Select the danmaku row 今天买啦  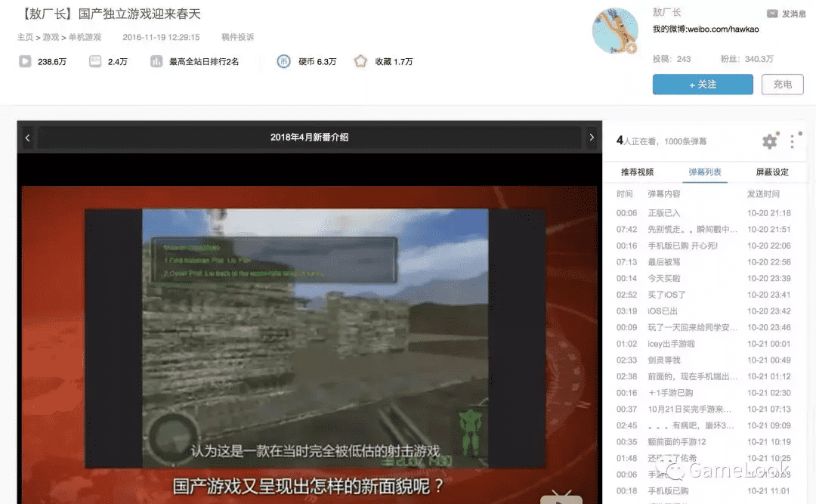pyautogui.click(x=703, y=279)
